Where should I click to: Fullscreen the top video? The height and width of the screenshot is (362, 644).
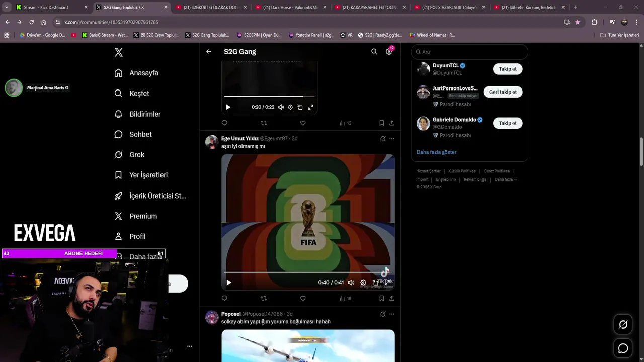pyautogui.click(x=310, y=107)
